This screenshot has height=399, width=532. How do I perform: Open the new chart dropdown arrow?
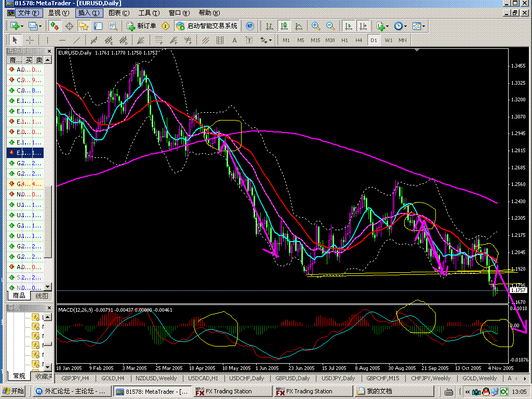21,26
